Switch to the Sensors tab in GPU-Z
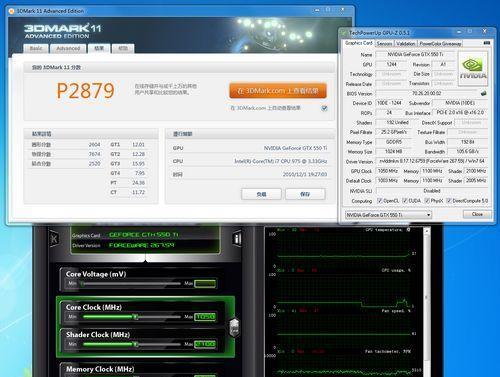 pyautogui.click(x=384, y=44)
